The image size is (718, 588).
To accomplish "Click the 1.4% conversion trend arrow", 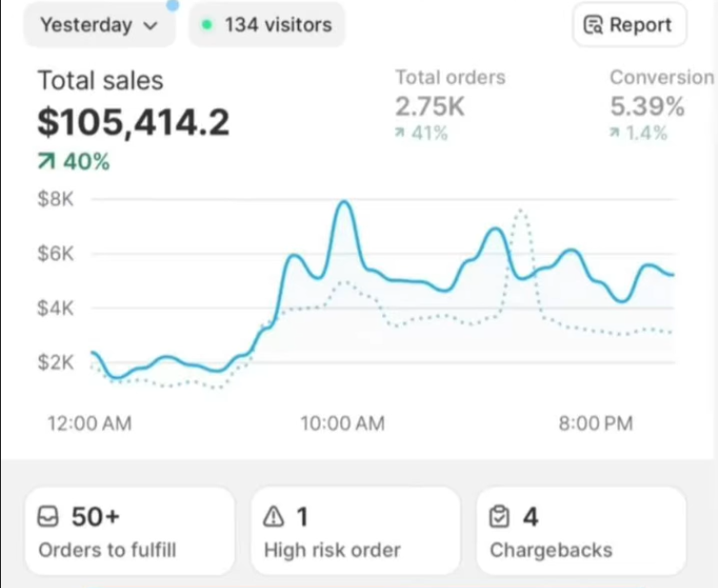I will pos(616,134).
